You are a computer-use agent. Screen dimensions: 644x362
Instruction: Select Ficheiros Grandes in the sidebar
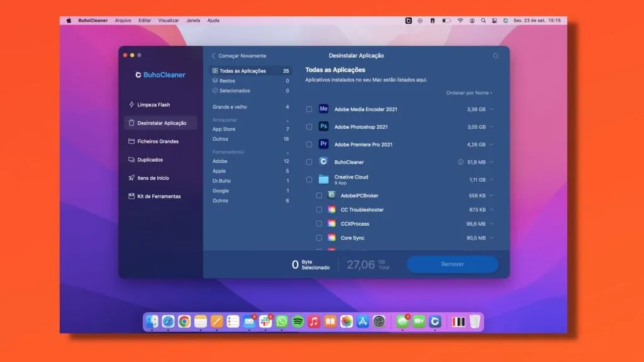158,141
